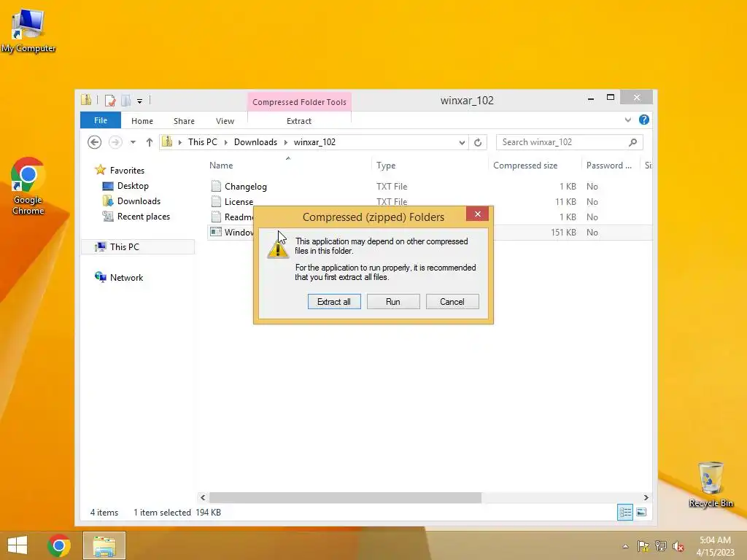
Task: Expand the breadcrumb arrow after This PC
Action: coord(226,142)
